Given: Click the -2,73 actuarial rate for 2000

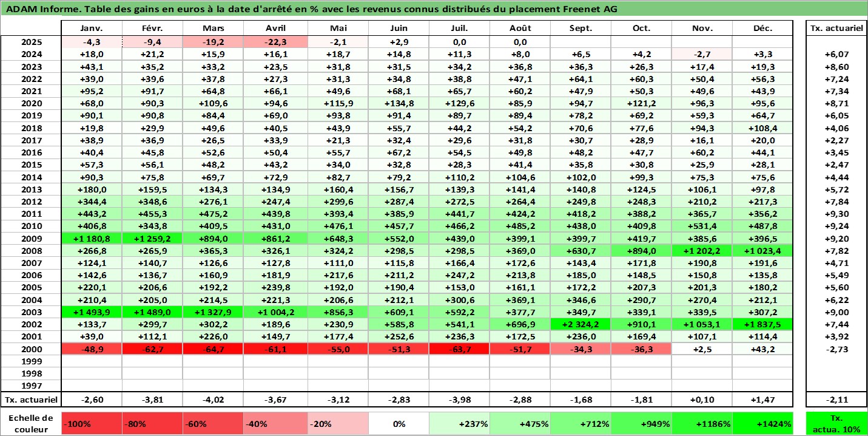Looking at the screenshot, I should point(836,349).
